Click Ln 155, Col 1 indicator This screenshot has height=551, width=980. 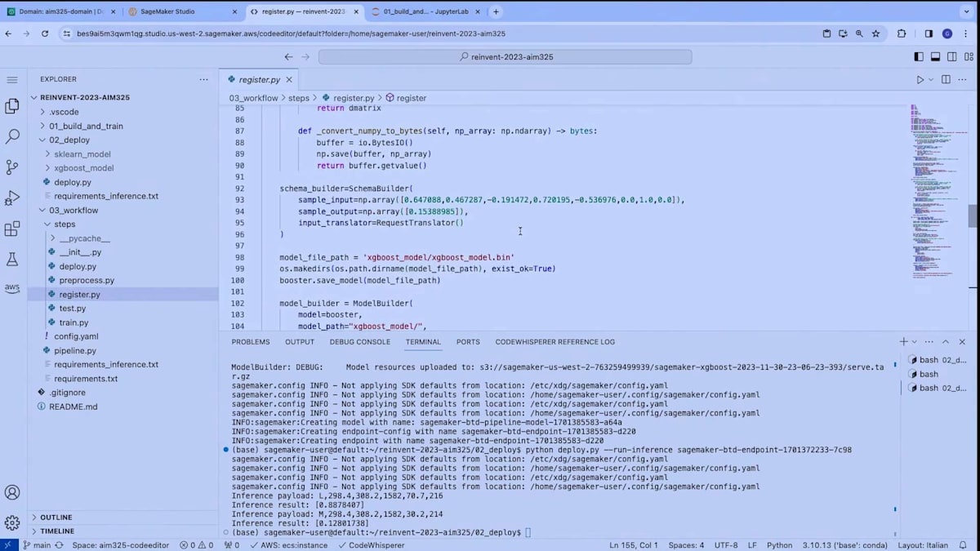click(x=633, y=544)
